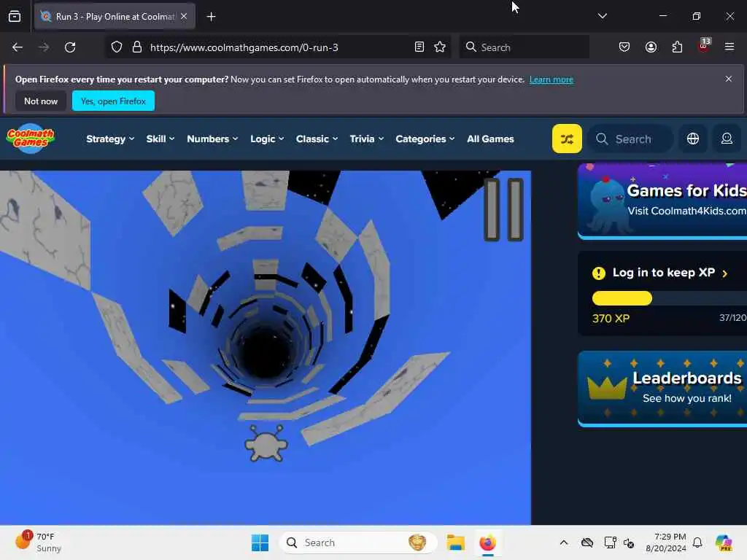
Task: Open the Pocket save icon
Action: pyautogui.click(x=624, y=47)
